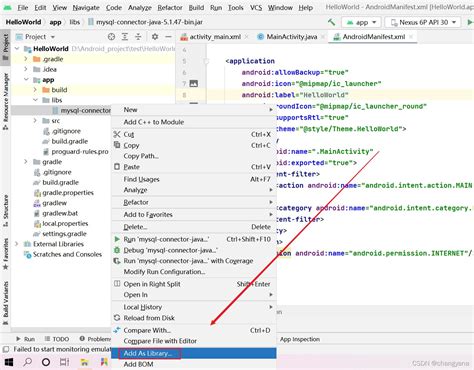Click the image gutter icon beside line 7
This screenshot has height=370, width=474.
(x=194, y=83)
